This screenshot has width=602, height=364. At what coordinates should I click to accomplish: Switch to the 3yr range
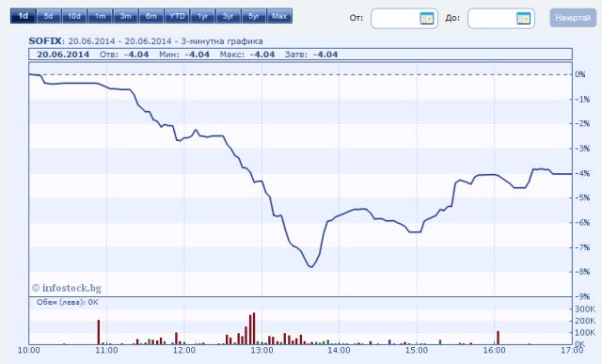pyautogui.click(x=228, y=16)
